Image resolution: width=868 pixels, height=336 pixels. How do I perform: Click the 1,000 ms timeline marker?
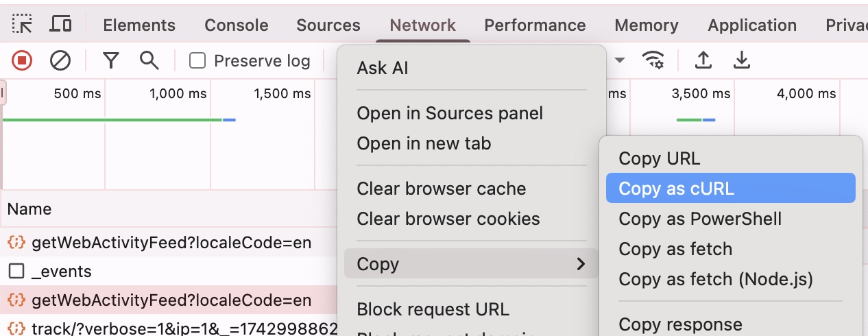click(x=178, y=94)
